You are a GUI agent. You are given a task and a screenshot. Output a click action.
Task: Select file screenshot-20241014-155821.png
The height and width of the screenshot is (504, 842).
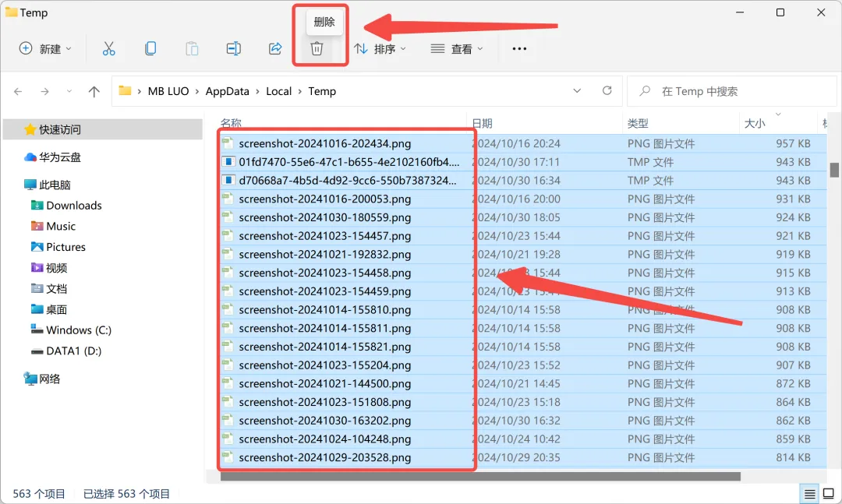point(324,347)
